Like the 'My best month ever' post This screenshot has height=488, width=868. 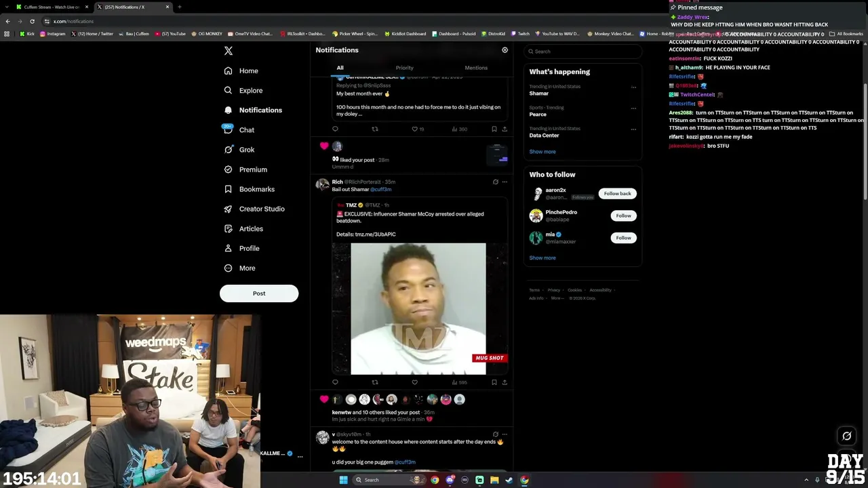[415, 129]
